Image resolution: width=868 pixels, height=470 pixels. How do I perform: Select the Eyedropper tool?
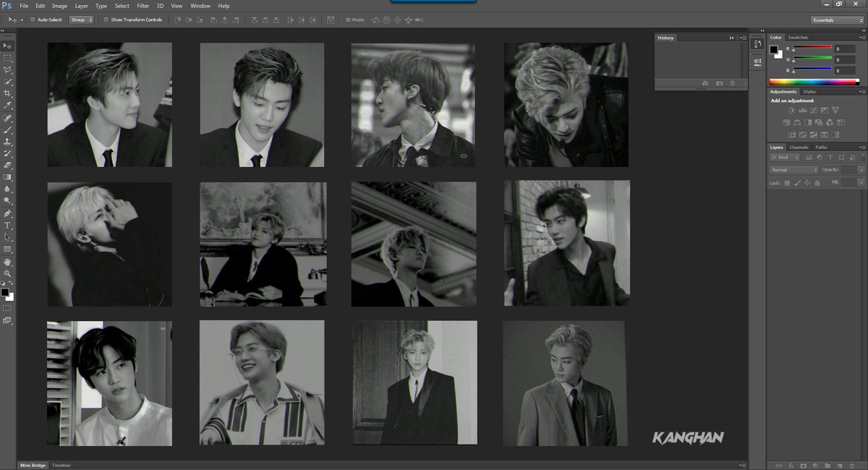pos(7,105)
